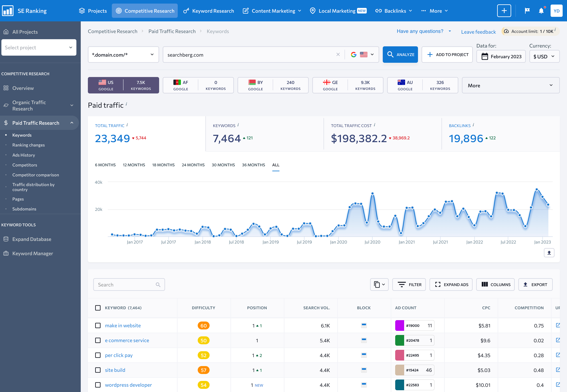Check the e commerce service row checkbox

(x=98, y=340)
